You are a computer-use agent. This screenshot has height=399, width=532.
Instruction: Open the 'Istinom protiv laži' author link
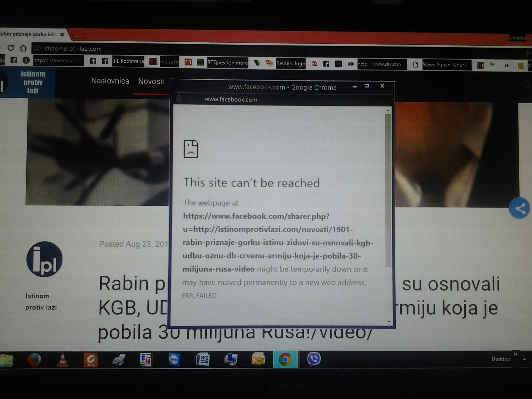click(41, 302)
